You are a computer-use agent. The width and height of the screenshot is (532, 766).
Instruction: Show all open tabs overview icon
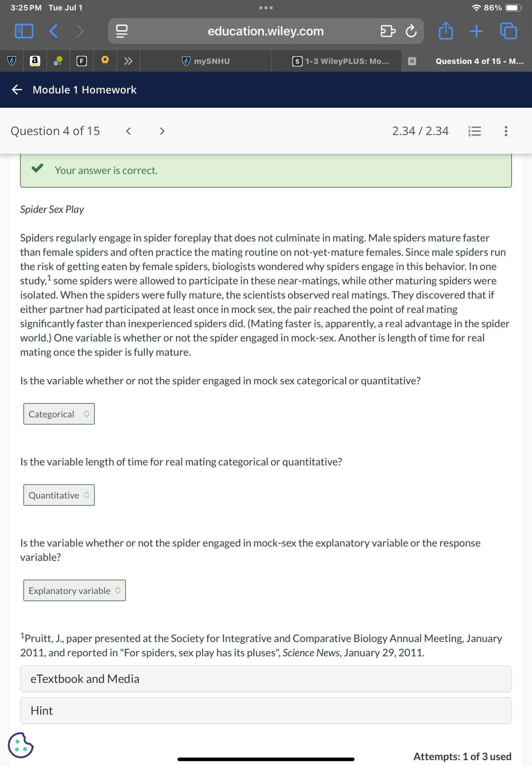click(x=509, y=31)
